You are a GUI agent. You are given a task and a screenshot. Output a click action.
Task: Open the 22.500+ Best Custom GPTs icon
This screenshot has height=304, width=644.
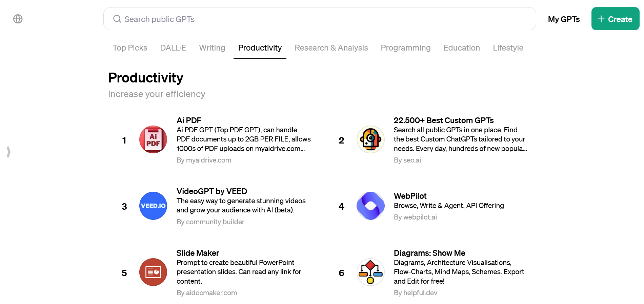[370, 139]
